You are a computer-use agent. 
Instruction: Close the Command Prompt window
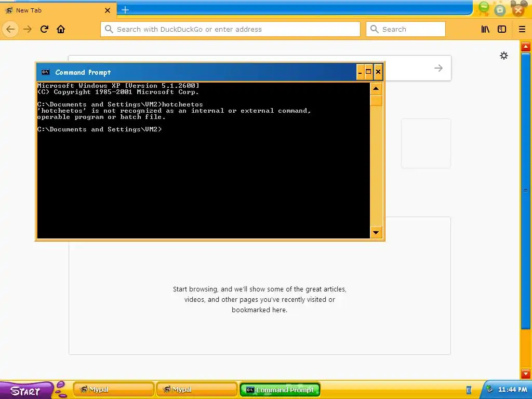pyautogui.click(x=378, y=72)
